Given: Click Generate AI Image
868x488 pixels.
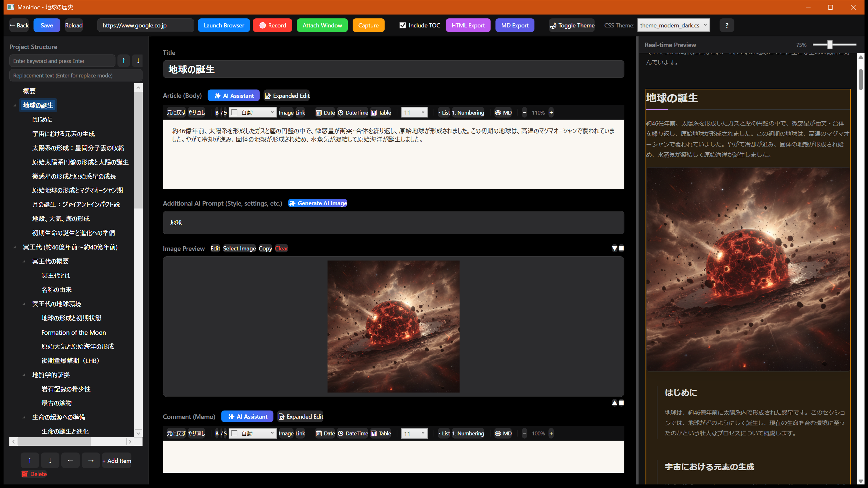Looking at the screenshot, I should tap(317, 203).
